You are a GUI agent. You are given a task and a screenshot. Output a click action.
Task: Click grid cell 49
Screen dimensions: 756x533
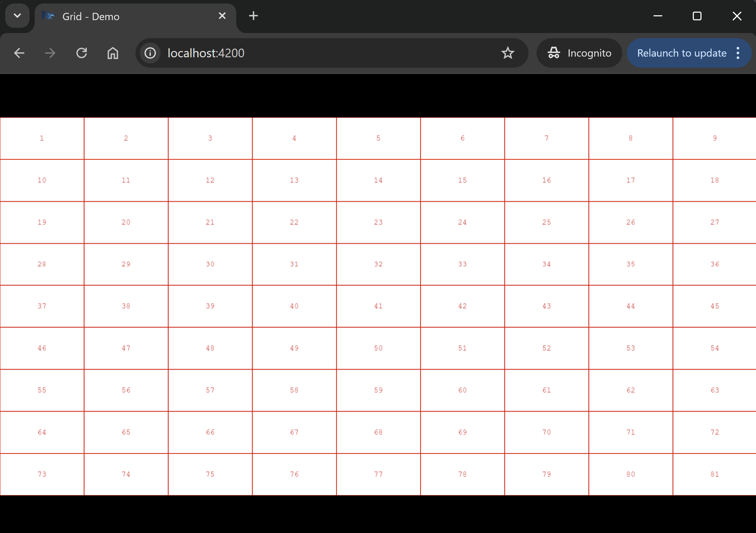294,349
